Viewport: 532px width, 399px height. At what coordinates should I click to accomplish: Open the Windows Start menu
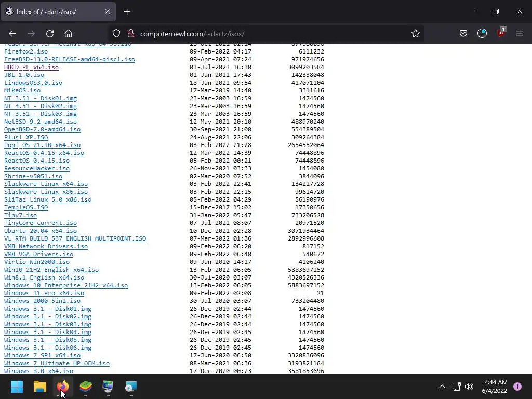coord(17,387)
